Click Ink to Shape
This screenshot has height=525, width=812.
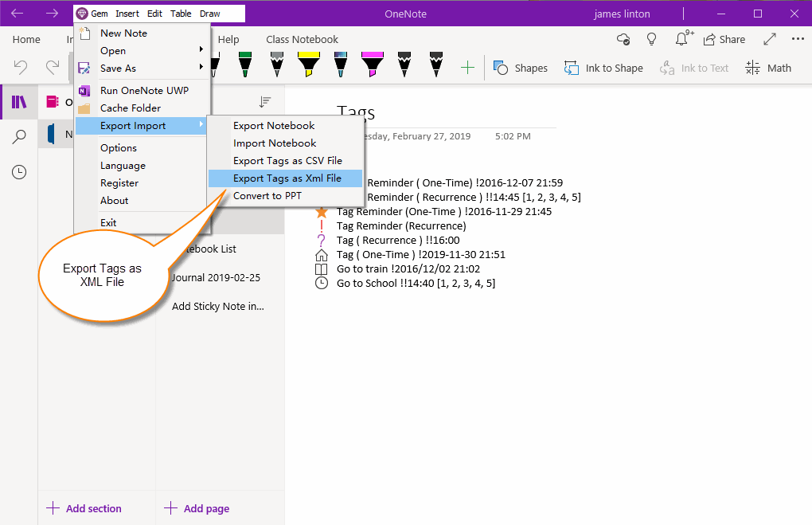(603, 68)
